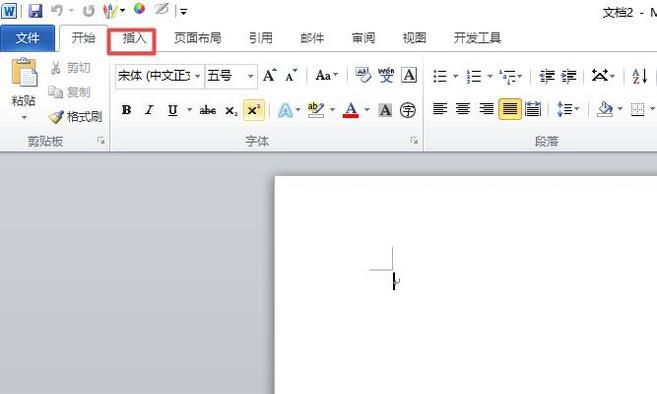
Task: Apply numbered list
Action: (474, 76)
